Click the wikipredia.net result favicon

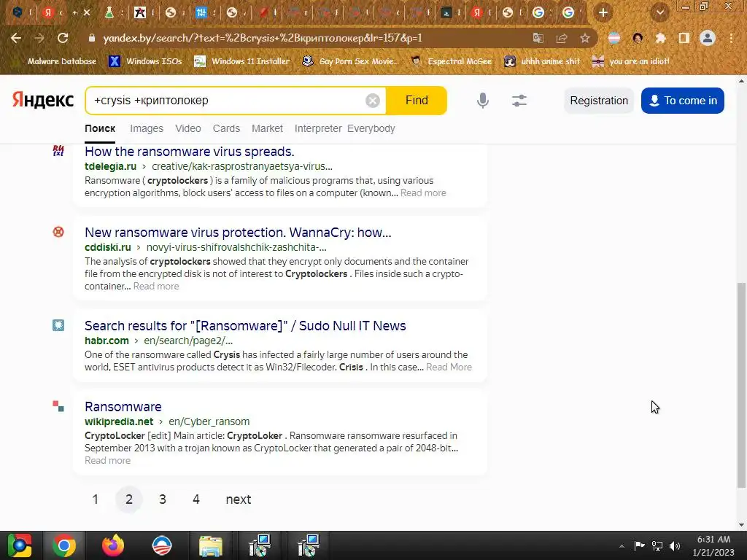coord(58,406)
